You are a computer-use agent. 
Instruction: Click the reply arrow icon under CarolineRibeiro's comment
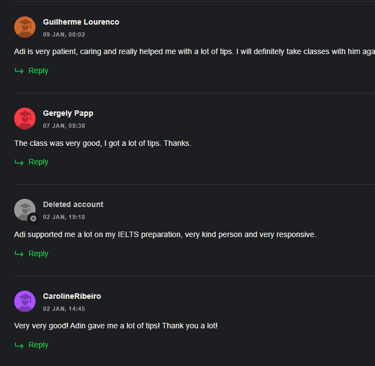[19, 345]
